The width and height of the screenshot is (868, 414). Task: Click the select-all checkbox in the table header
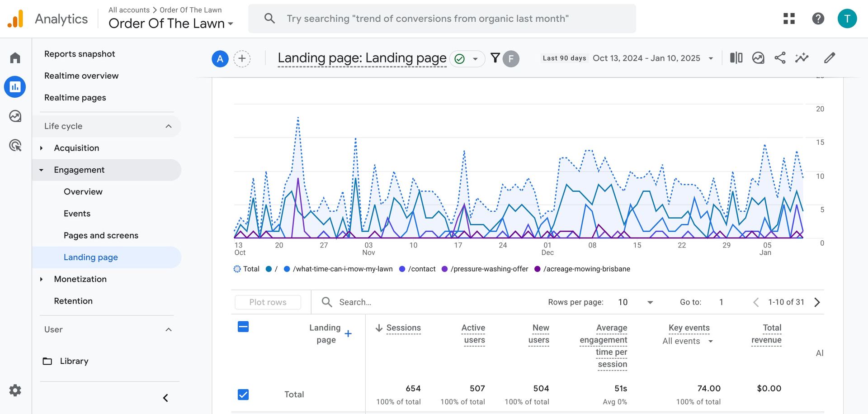[243, 326]
